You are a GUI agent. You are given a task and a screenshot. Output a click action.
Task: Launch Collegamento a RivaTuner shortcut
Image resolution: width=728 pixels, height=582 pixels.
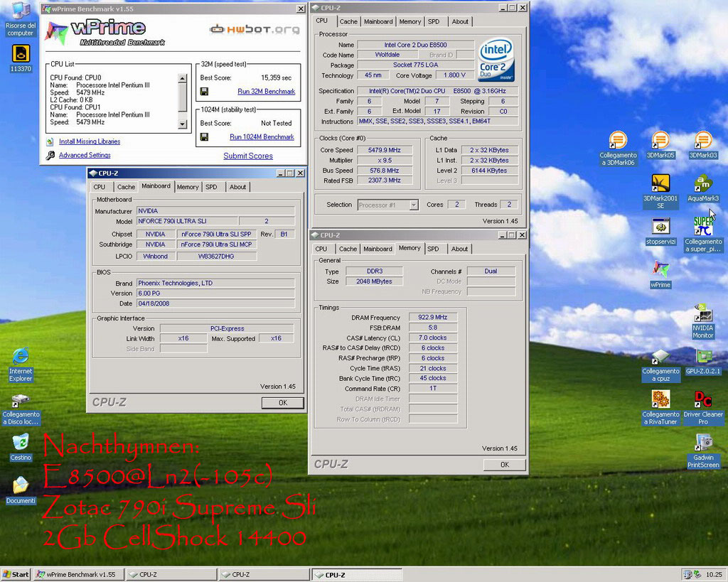pos(660,407)
